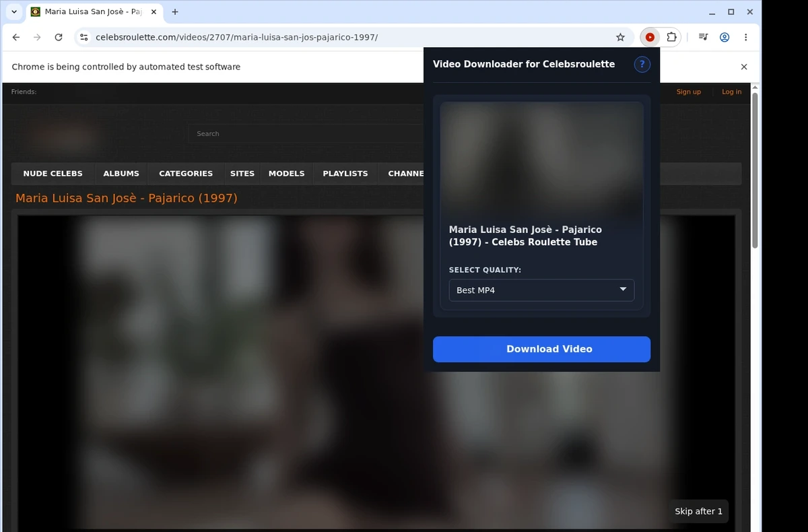Minimize the Chrome window
Image resolution: width=808 pixels, height=532 pixels.
click(x=712, y=12)
